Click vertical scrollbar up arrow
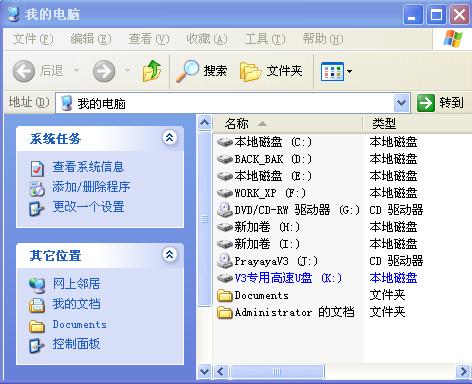 coord(204,123)
